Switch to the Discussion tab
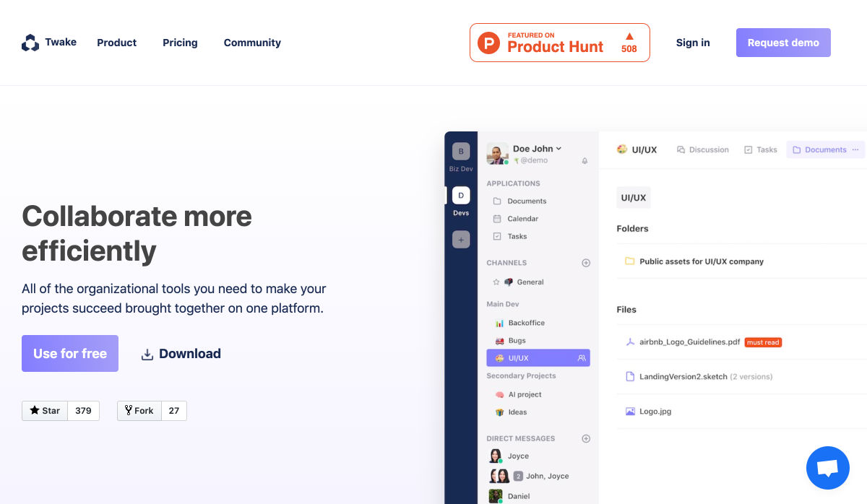867x504 pixels. click(x=702, y=149)
